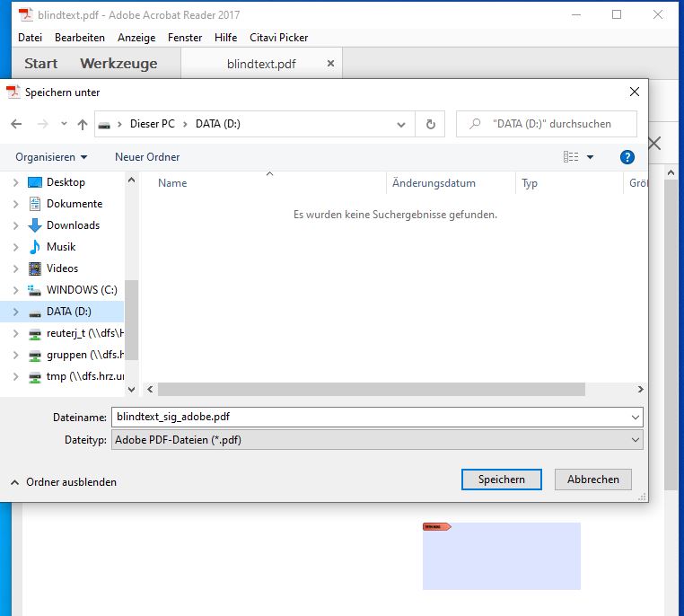Switch to the Werkzeuge tab

pos(118,64)
